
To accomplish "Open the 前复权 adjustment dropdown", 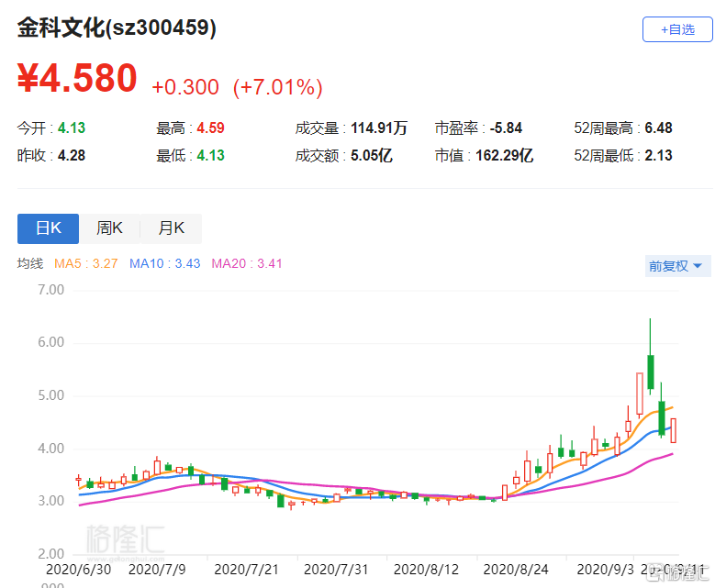I will pyautogui.click(x=676, y=266).
